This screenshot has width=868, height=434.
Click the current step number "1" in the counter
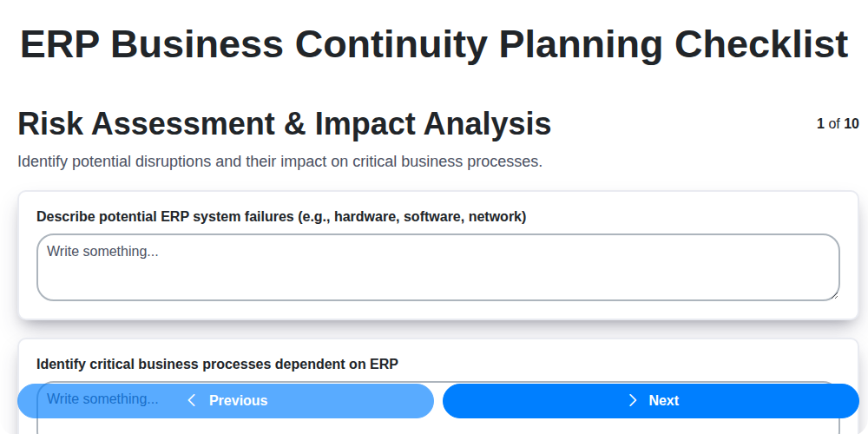click(820, 123)
